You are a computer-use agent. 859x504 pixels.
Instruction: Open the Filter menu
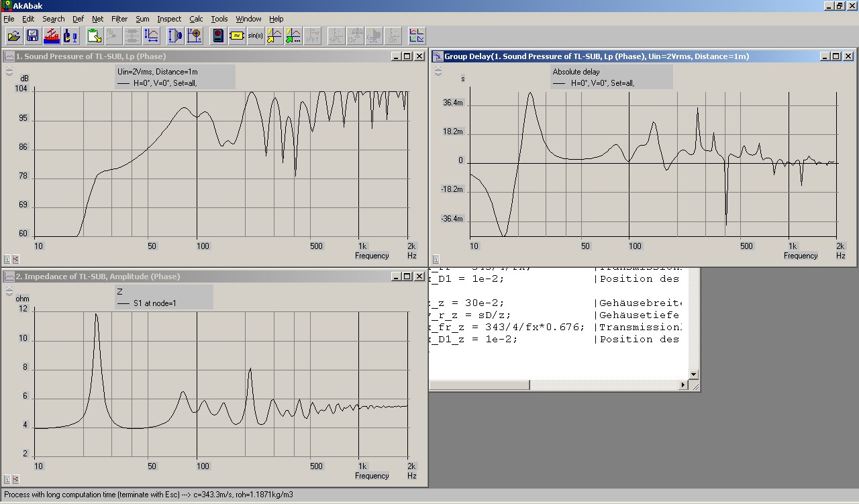(119, 19)
